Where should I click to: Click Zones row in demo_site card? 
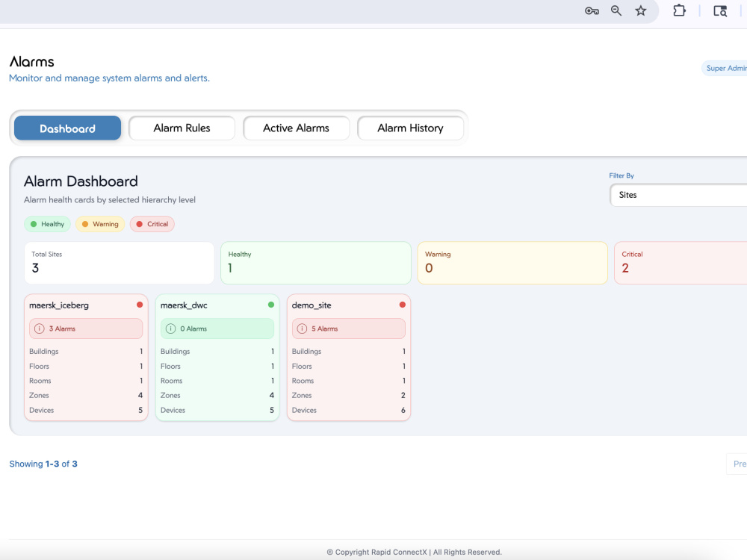[x=349, y=395]
